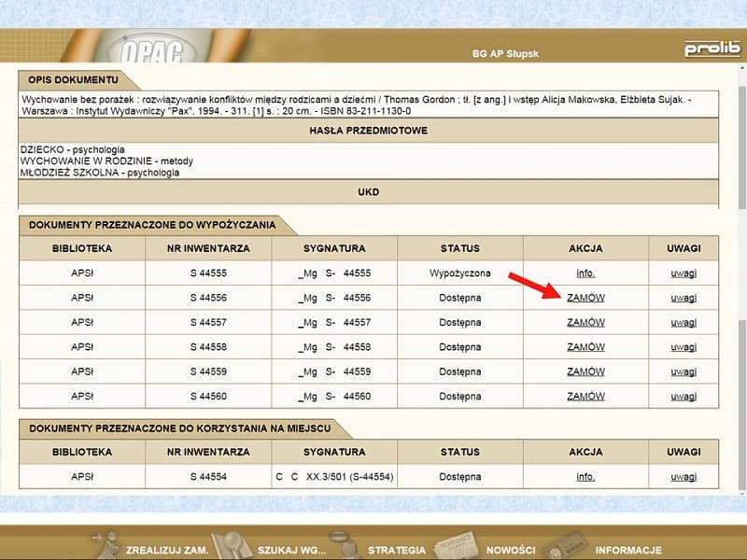The image size is (747, 560).
Task: Order copy S 44558 via ZAMÓW link
Action: point(585,346)
